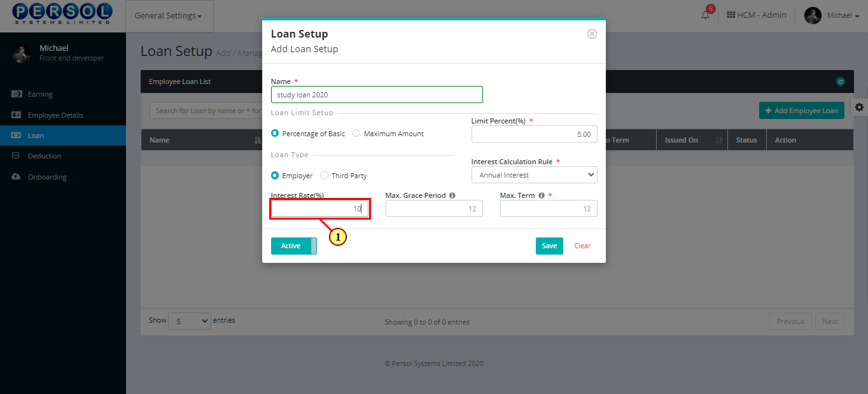Screen dimensions: 868x394
Task: Click the Interest Rate(%) input field
Action: 319,209
